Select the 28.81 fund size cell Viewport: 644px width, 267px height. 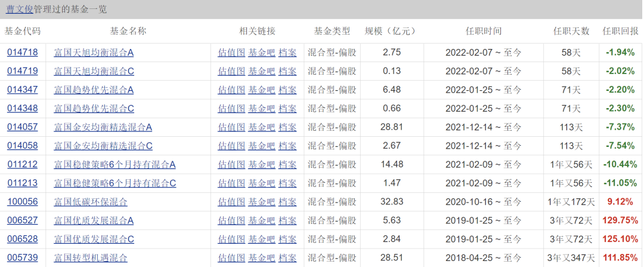click(x=392, y=127)
